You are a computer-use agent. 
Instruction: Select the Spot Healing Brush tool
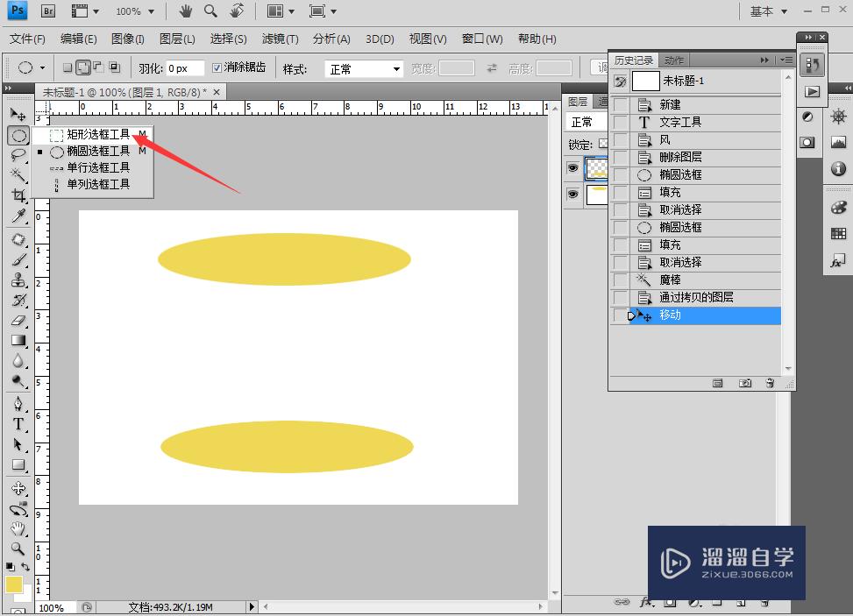[18, 240]
